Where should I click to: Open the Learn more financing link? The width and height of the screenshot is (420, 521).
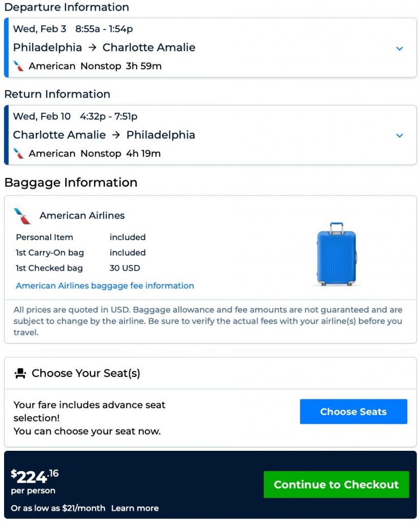[135, 508]
